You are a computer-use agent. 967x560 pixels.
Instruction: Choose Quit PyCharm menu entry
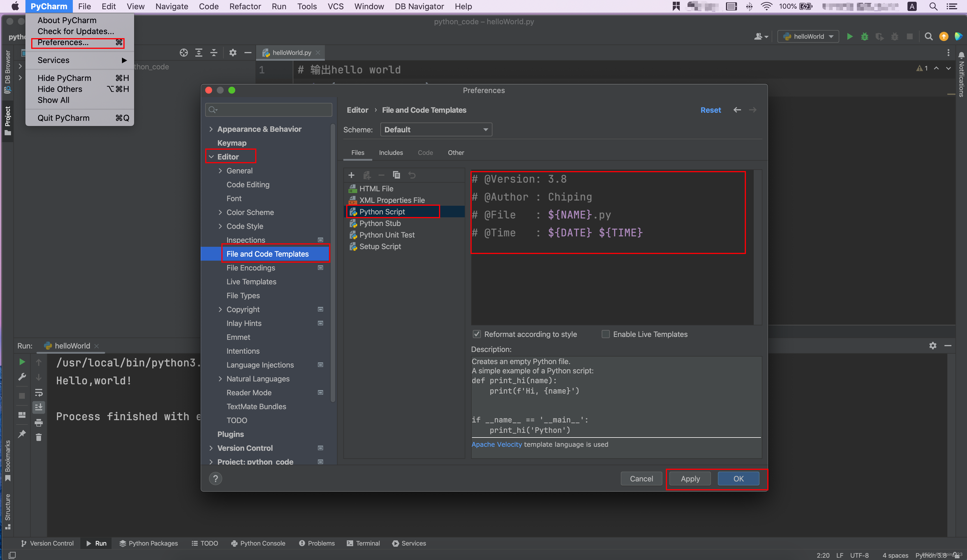(x=80, y=118)
